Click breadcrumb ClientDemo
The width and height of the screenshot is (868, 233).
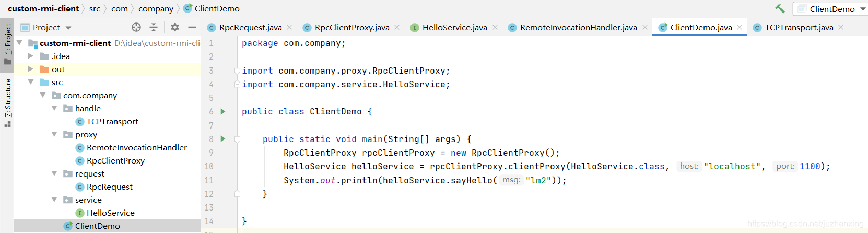pyautogui.click(x=212, y=8)
